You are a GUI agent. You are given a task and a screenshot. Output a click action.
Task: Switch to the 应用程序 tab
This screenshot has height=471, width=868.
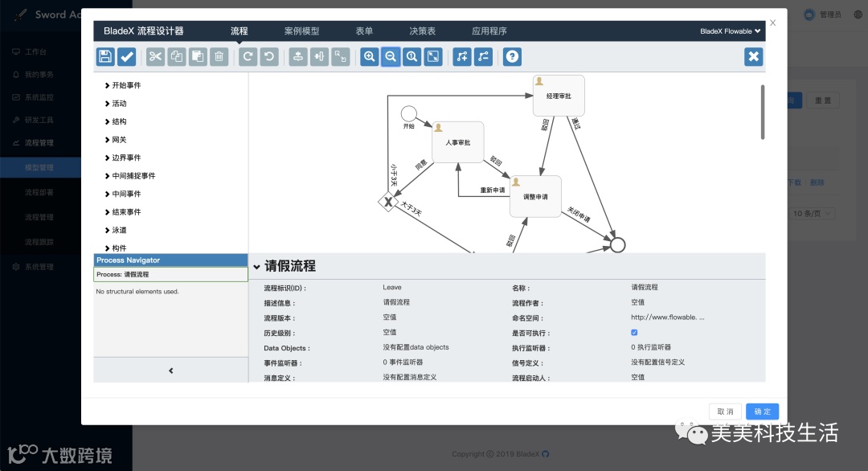[x=489, y=31]
